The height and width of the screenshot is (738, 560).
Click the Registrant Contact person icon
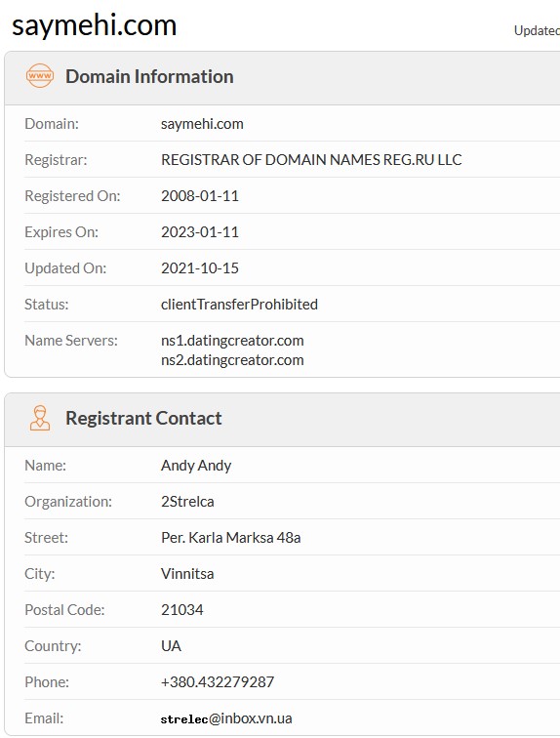tap(40, 418)
